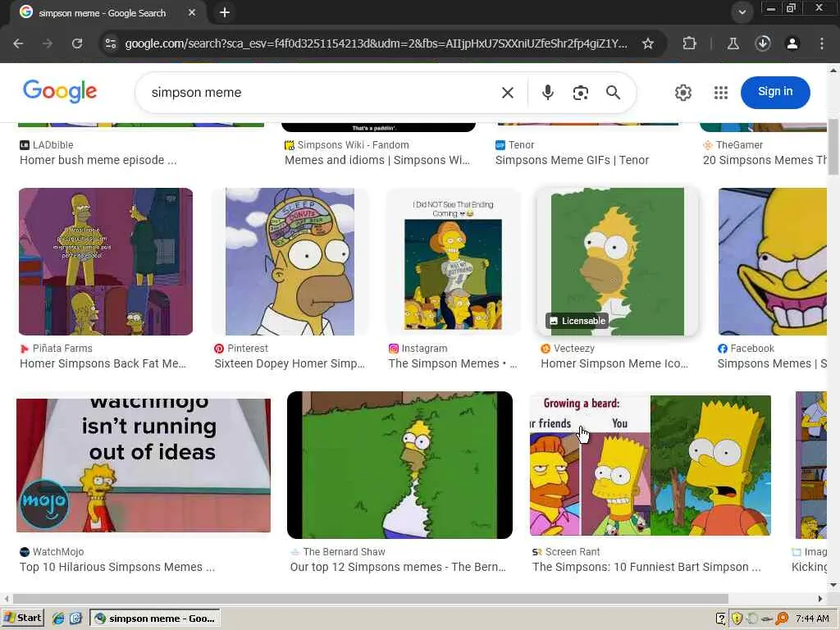840x630 pixels.
Task: Click the vertical scrollbar thumb
Action: tap(833, 146)
